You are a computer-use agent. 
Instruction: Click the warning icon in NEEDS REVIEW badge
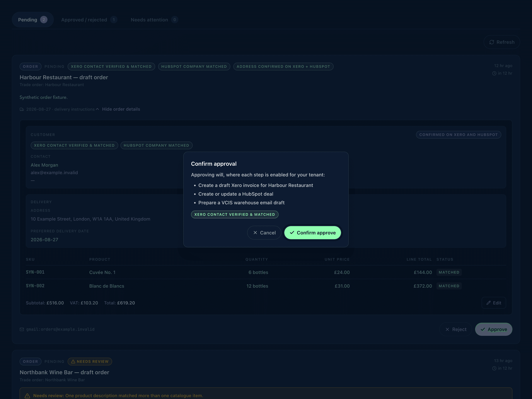pos(73,362)
